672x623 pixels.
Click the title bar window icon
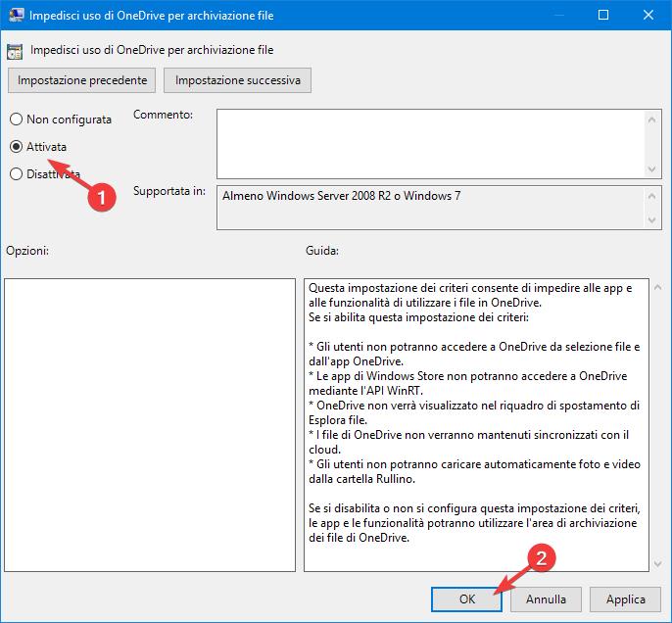16,15
